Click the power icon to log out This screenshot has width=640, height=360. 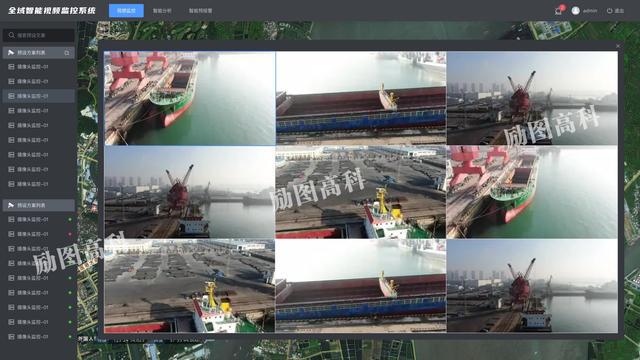pyautogui.click(x=609, y=11)
